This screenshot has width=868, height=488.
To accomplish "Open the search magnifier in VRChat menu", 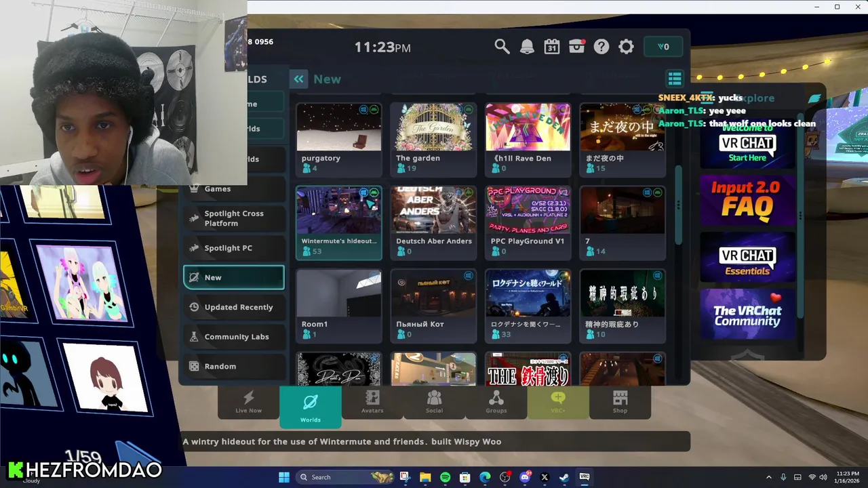I will [x=502, y=47].
